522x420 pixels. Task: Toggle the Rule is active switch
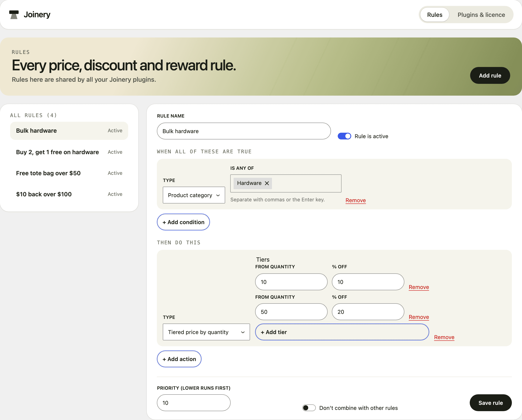coord(344,136)
